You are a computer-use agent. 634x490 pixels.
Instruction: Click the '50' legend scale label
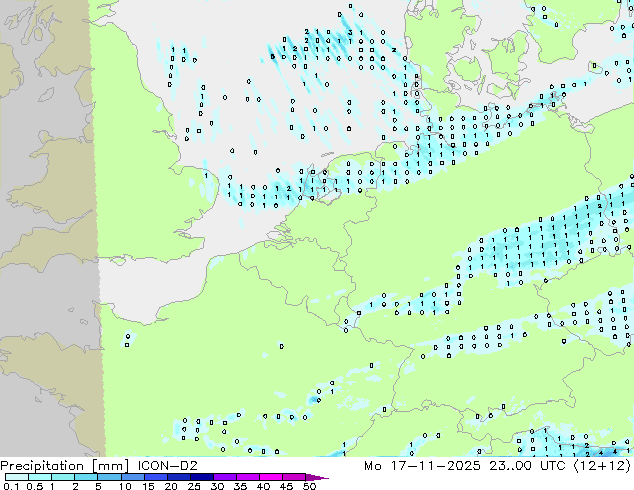tap(309, 486)
